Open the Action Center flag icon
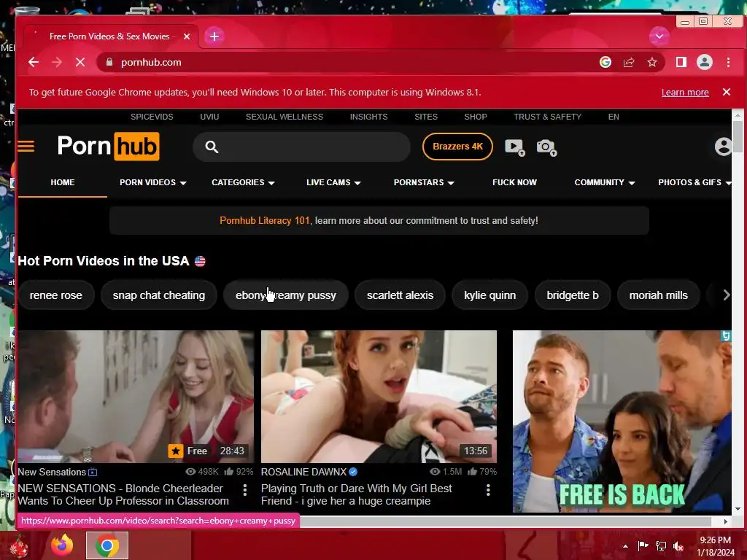The width and height of the screenshot is (747, 560). [643, 546]
